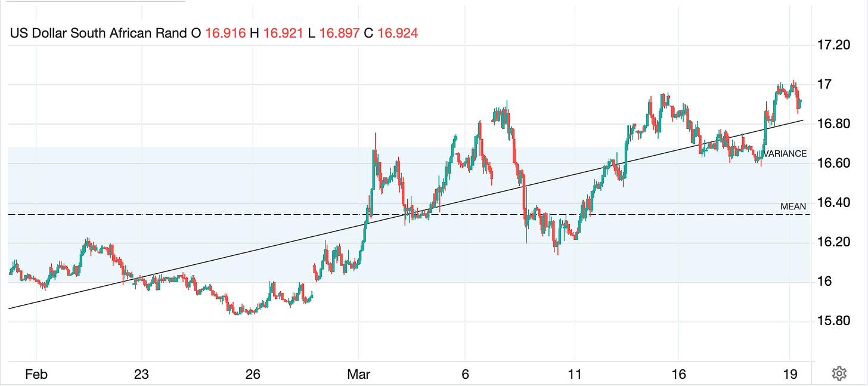Click the 6 date axis label
The width and height of the screenshot is (868, 386).
coord(466,375)
